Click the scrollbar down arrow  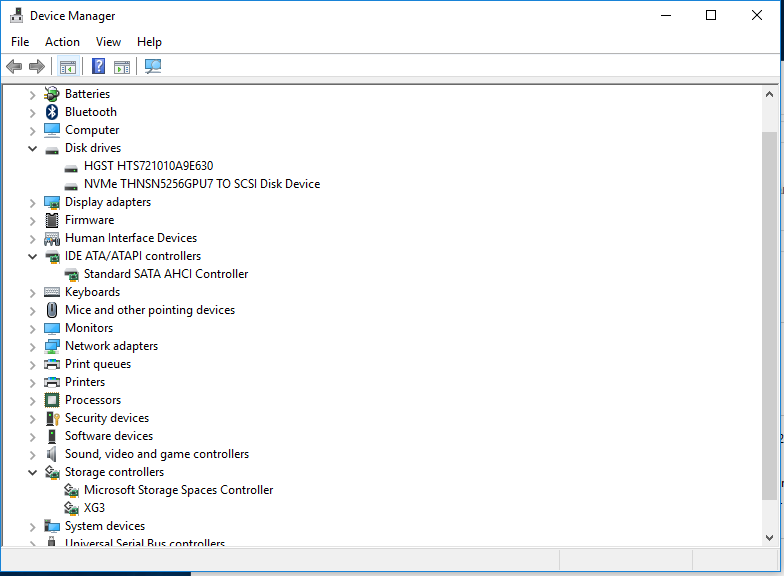pyautogui.click(x=770, y=538)
